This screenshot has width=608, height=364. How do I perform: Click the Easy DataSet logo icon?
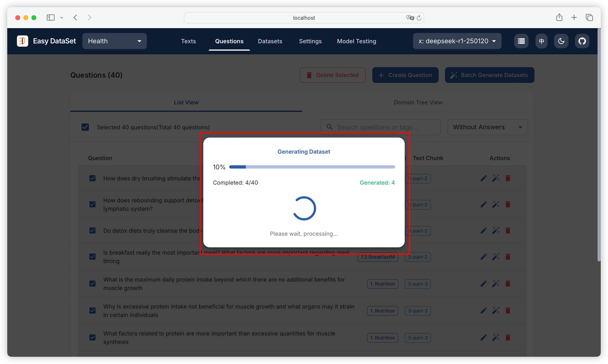pos(22,41)
